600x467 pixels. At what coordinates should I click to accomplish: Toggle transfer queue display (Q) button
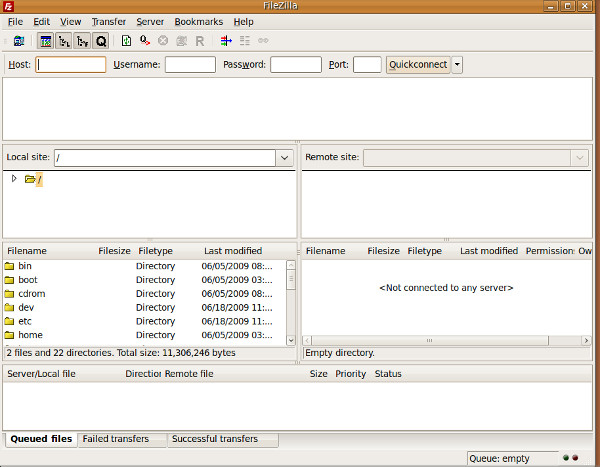(x=101, y=41)
